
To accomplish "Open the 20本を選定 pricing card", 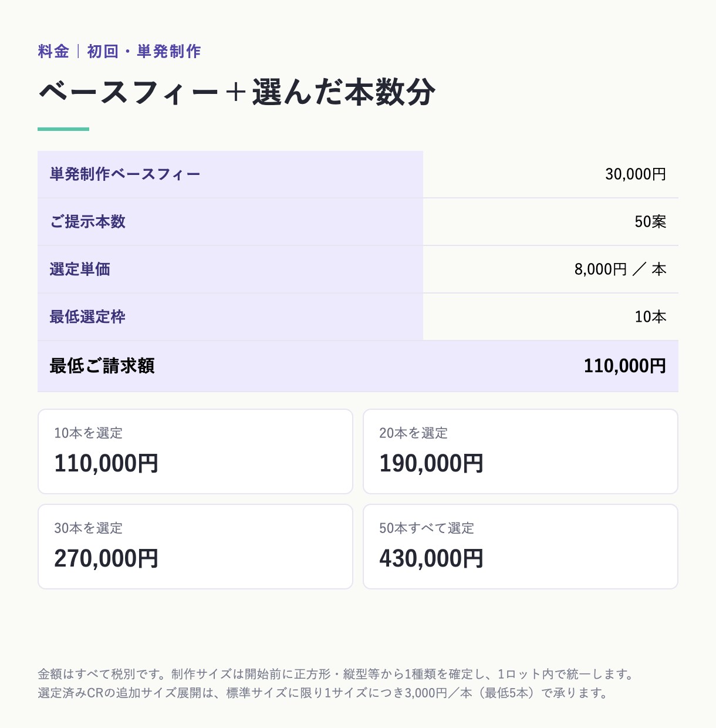I will [521, 451].
